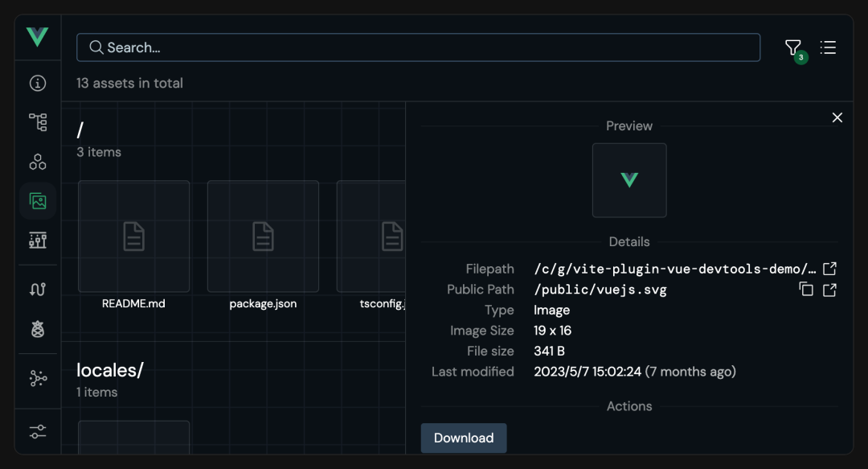Viewport: 868px width, 469px height.
Task: Copy the public path /public/vuejs.svg
Action: pyautogui.click(x=806, y=290)
